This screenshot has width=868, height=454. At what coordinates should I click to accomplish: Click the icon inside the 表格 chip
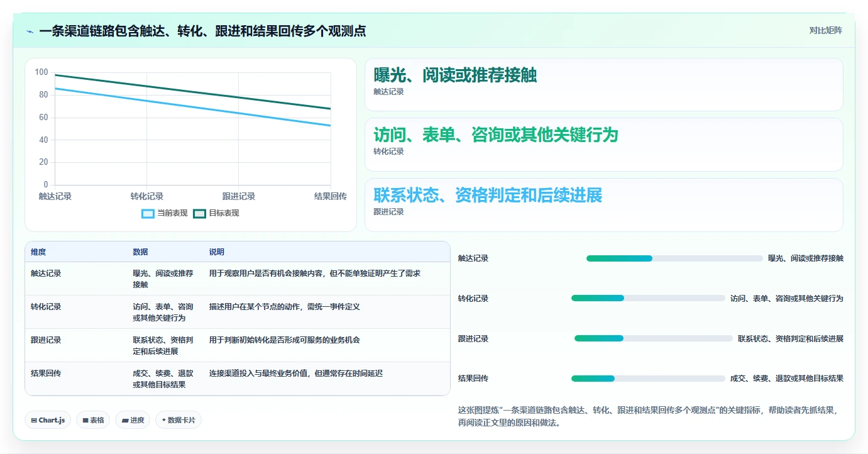click(85, 420)
